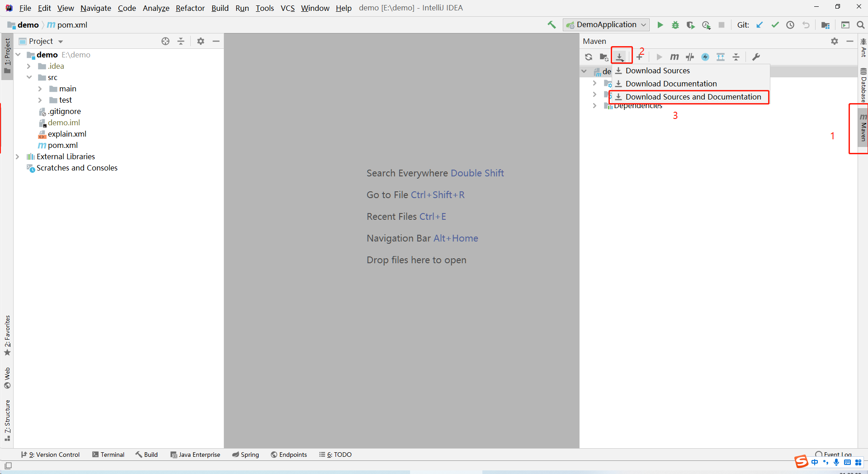The width and height of the screenshot is (868, 474).
Task: Open Search Everywhere magnifier icon
Action: pos(860,25)
